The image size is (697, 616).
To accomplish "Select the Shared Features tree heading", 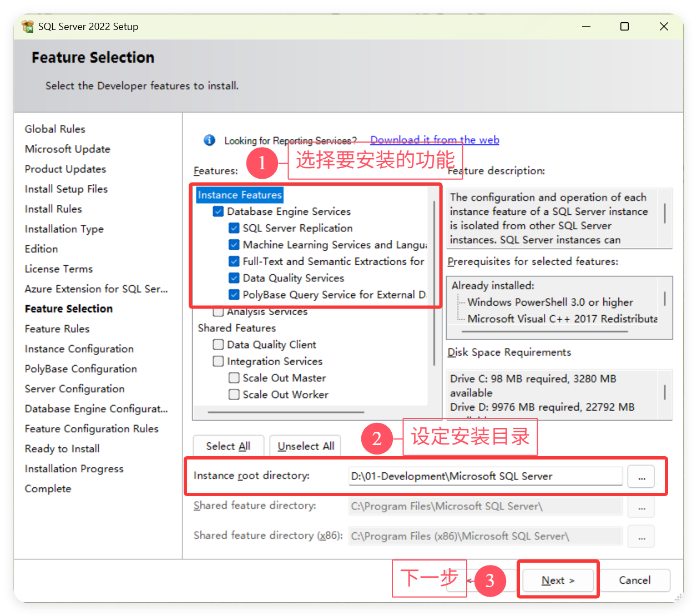I will [x=237, y=328].
